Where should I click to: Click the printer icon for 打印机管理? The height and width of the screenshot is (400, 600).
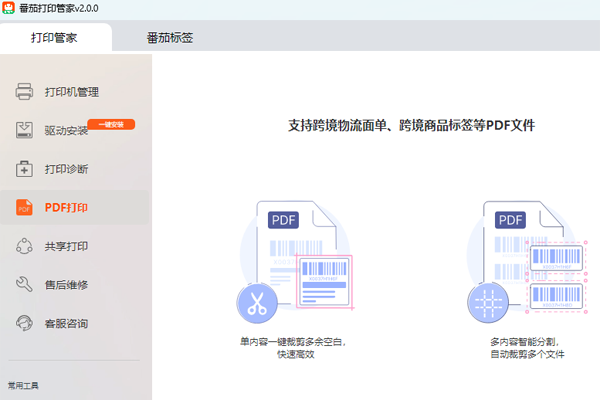point(25,92)
